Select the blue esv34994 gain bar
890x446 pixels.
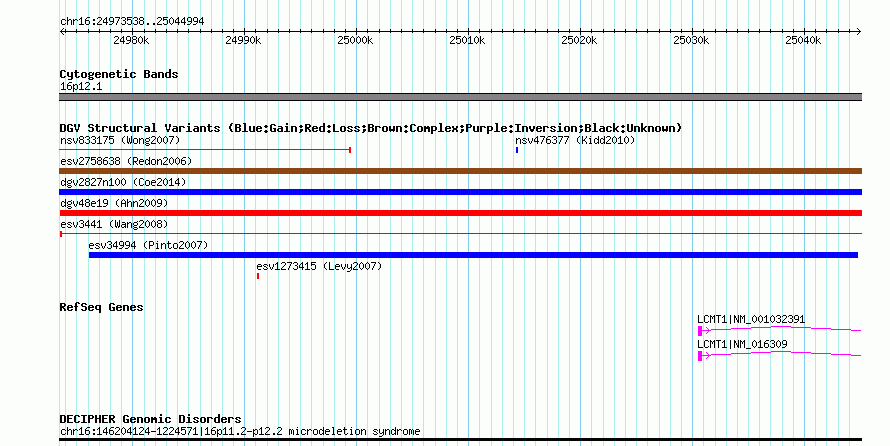coord(473,255)
